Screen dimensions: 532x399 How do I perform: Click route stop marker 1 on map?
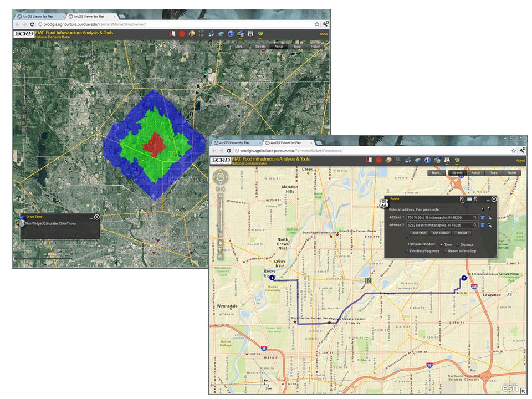click(x=272, y=278)
